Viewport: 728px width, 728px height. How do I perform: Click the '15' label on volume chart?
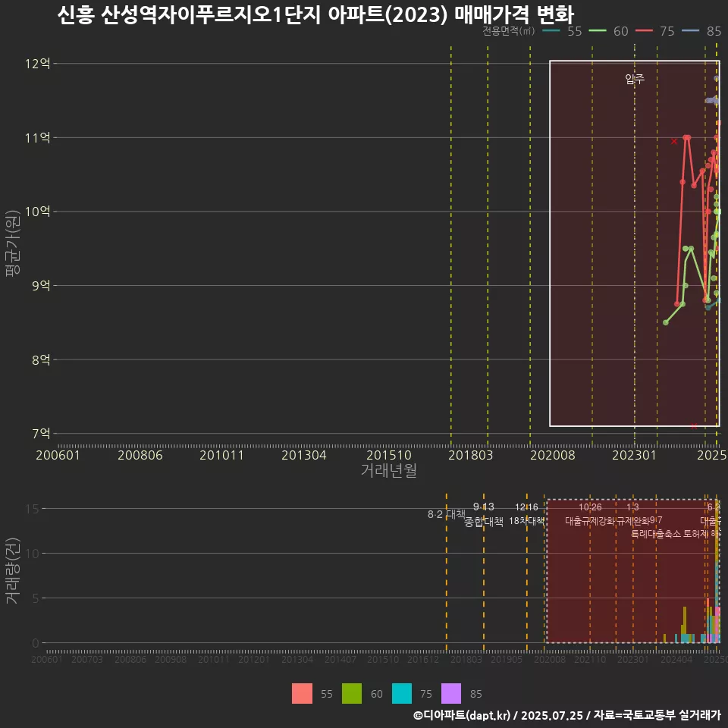[33, 509]
